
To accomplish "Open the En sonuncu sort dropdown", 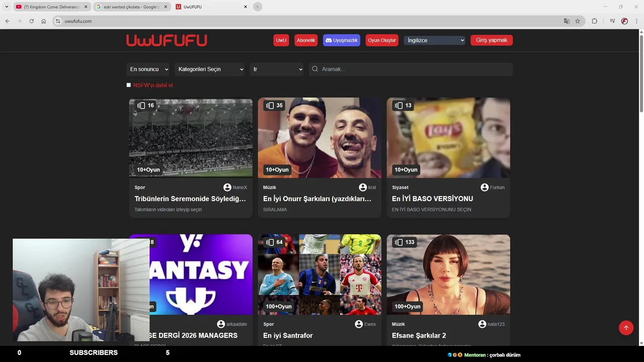I will tap(148, 69).
